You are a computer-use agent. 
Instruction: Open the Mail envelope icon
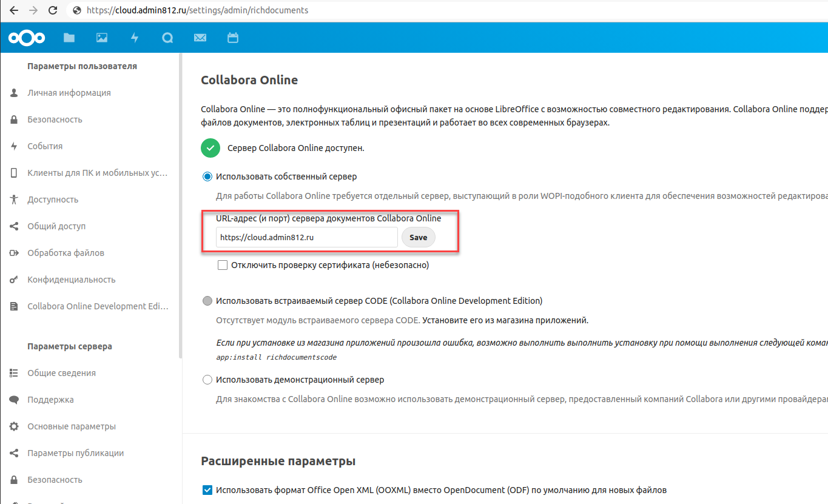[200, 38]
